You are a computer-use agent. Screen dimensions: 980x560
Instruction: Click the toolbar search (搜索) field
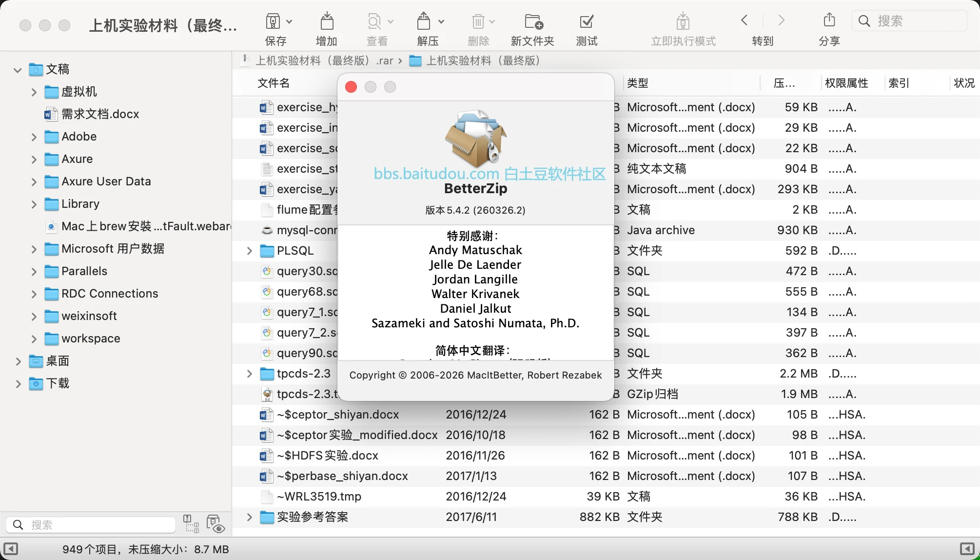coord(910,20)
